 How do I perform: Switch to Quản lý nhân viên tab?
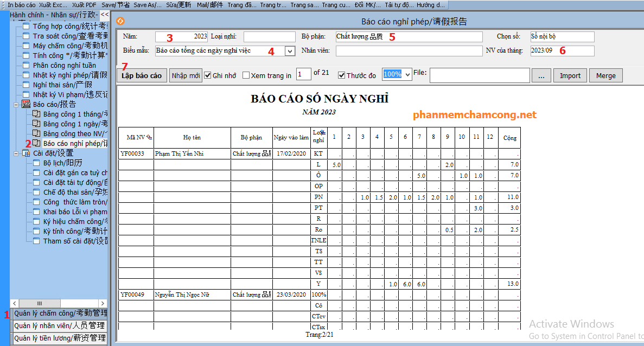(60, 326)
